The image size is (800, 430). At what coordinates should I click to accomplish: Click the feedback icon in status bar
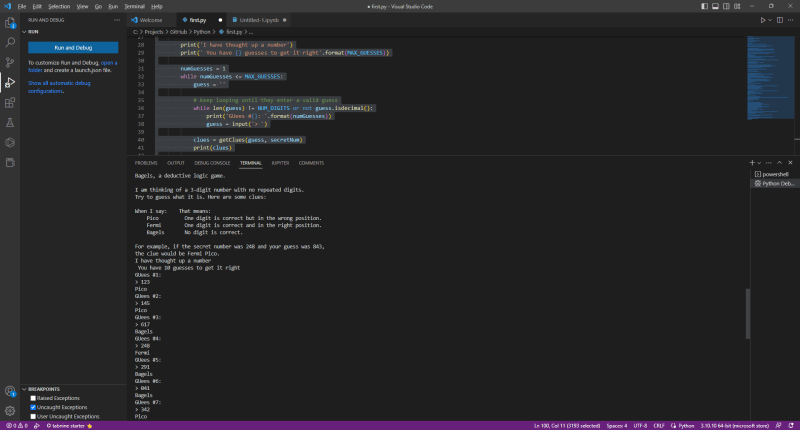[x=779, y=425]
